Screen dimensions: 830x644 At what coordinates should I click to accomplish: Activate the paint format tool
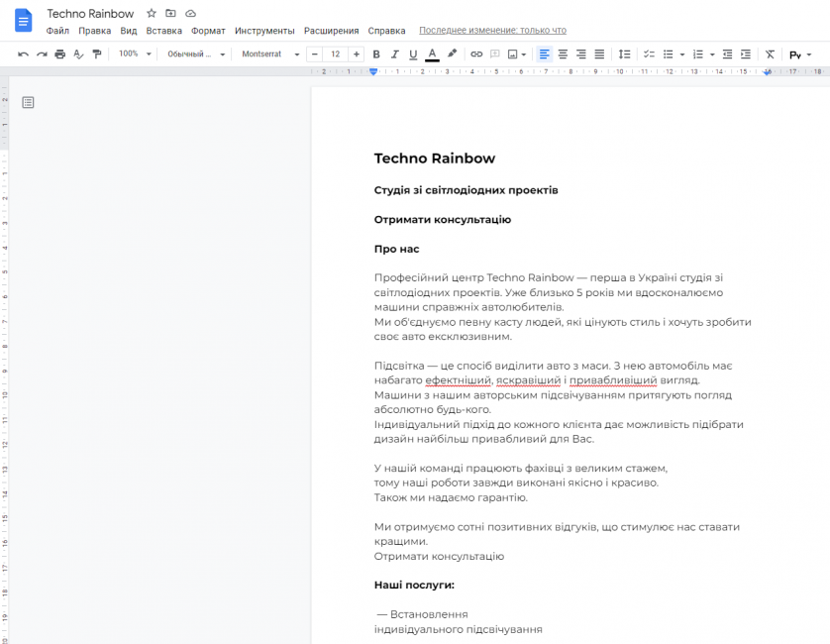coord(97,54)
